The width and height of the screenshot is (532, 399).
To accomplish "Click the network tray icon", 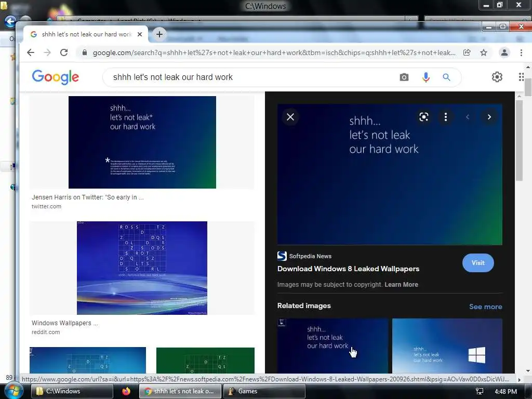I will coord(480,391).
